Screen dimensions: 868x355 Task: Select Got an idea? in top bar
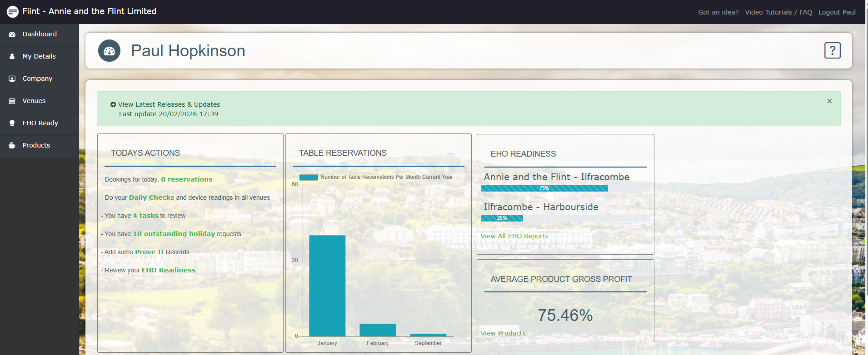point(718,12)
